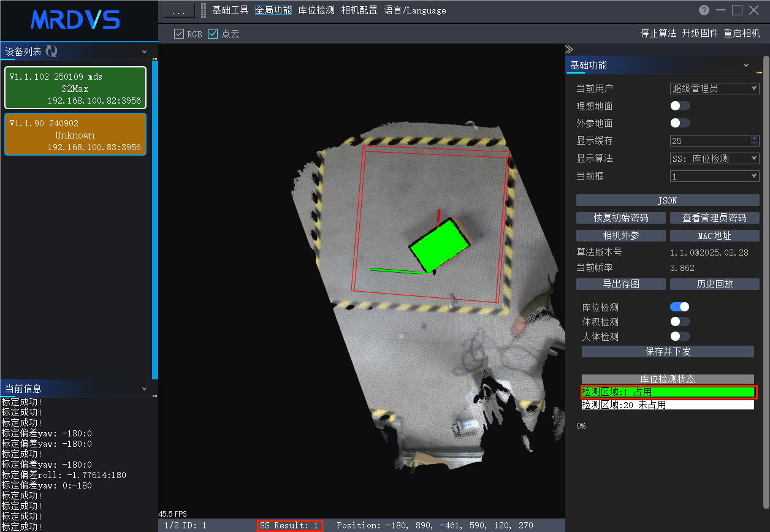This screenshot has height=532, width=770.
Task: Open the 语言/Language menu
Action: click(415, 10)
